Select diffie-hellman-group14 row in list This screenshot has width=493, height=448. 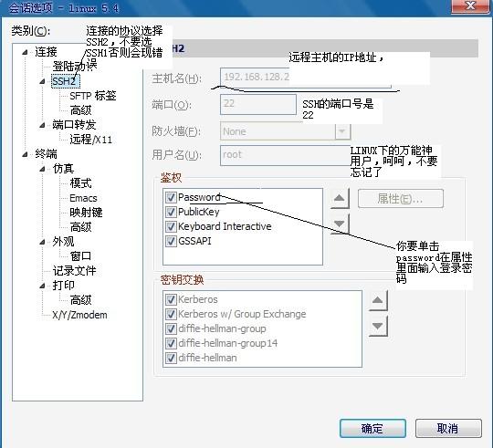click(263, 343)
